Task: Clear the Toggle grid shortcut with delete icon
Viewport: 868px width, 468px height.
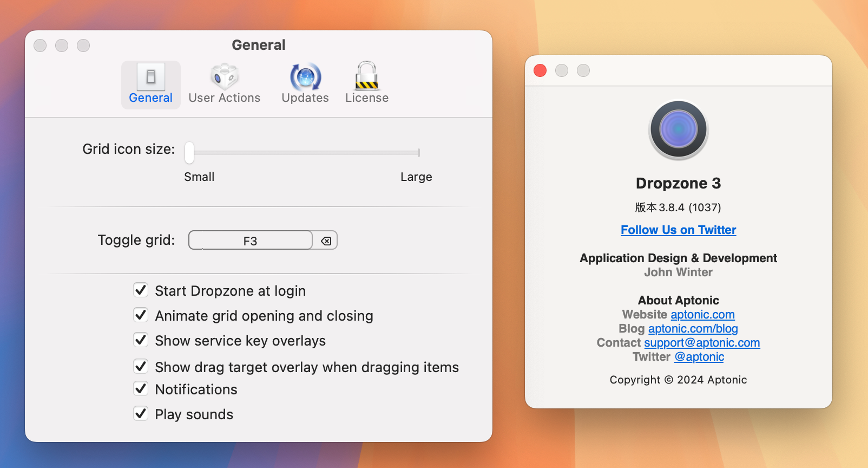Action: pyautogui.click(x=326, y=241)
